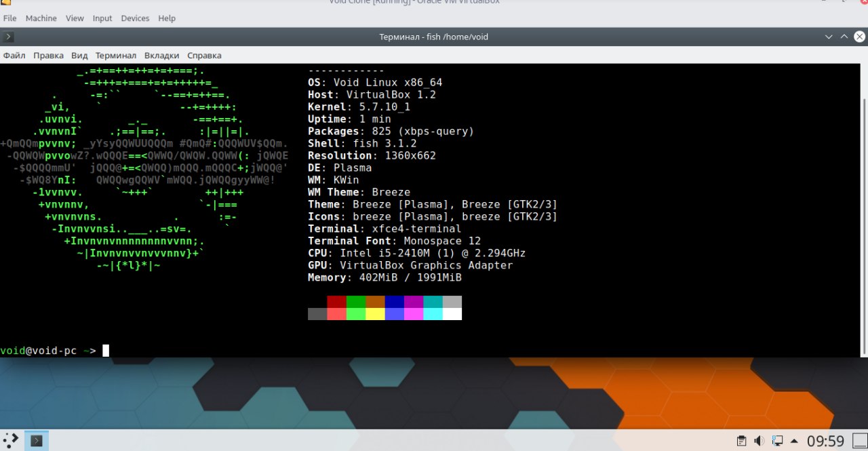The image size is (868, 451).
Task: Click the dark gray color block
Action: click(x=317, y=314)
